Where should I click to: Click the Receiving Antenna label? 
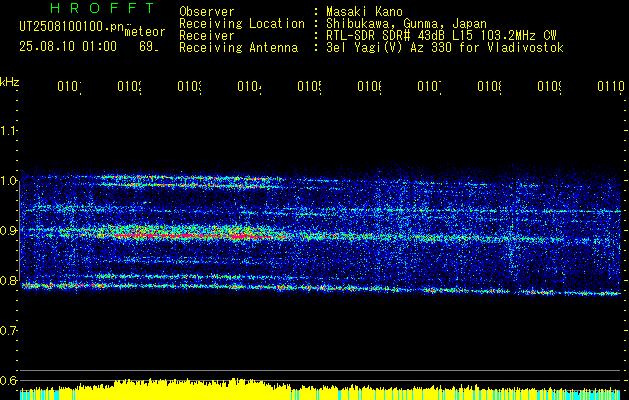pyautogui.click(x=238, y=47)
